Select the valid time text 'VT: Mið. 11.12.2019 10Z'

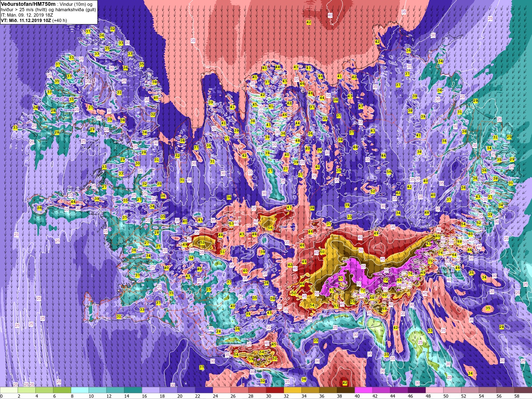point(26,20)
